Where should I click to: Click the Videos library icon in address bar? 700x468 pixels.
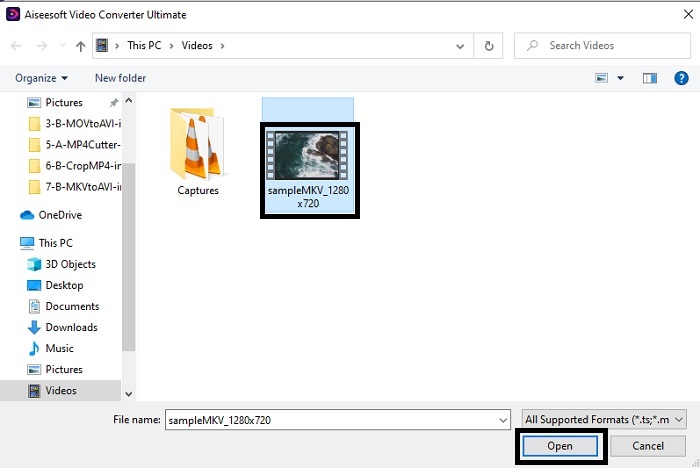coord(102,45)
